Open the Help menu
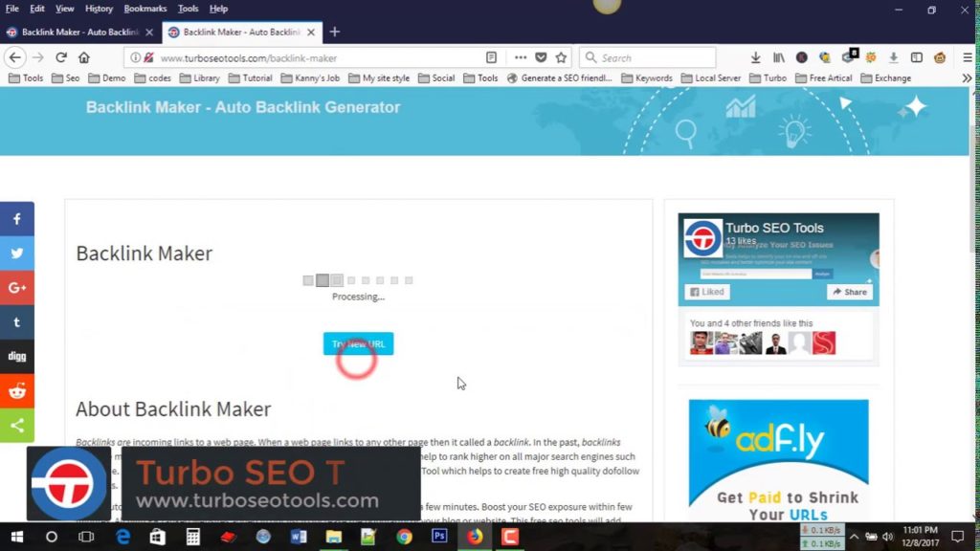This screenshot has width=980, height=551. tap(218, 9)
